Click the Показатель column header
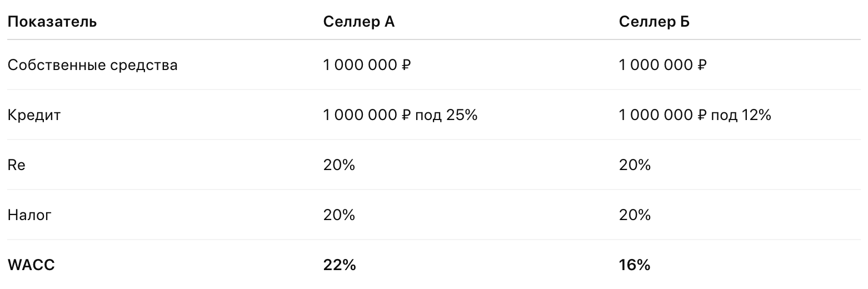 [x=52, y=22]
